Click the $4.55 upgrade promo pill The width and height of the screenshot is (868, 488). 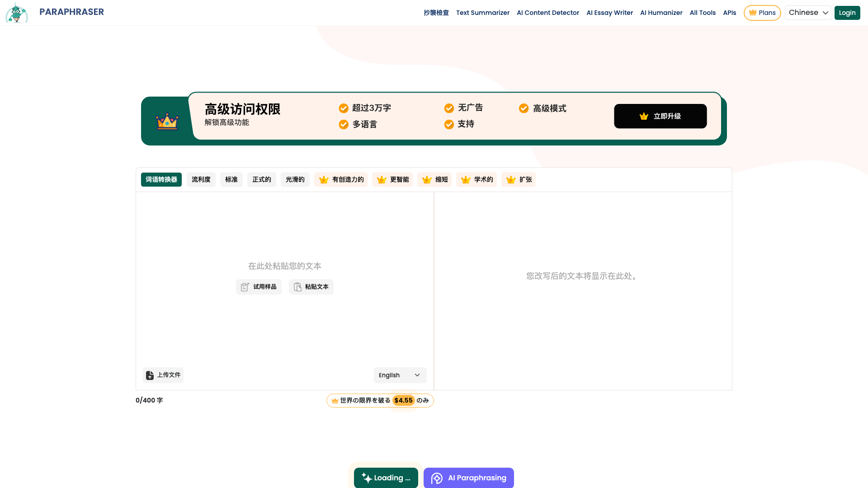coord(380,400)
